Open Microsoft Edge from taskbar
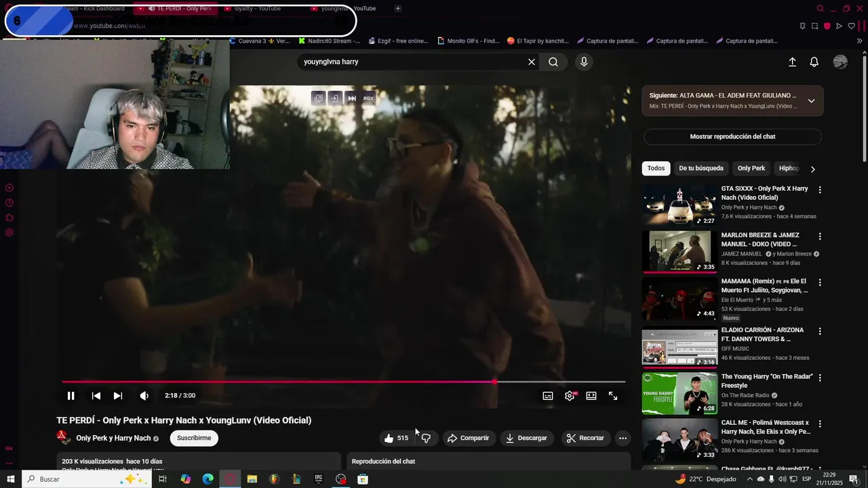The width and height of the screenshot is (868, 488). click(x=208, y=479)
